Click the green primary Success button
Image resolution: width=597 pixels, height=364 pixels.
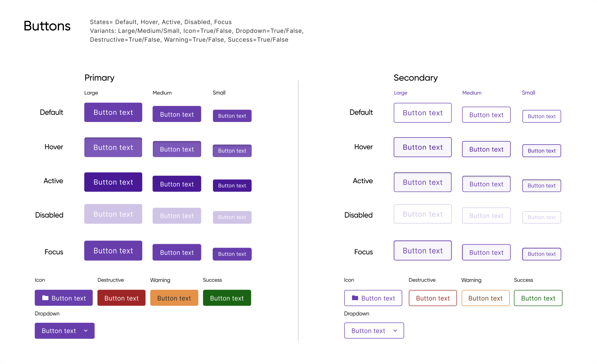(x=227, y=298)
